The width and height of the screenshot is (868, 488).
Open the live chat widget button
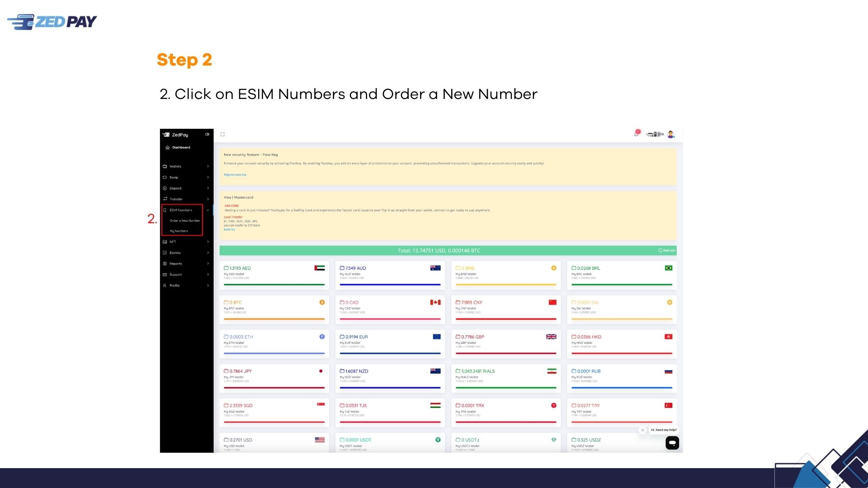coord(672,443)
